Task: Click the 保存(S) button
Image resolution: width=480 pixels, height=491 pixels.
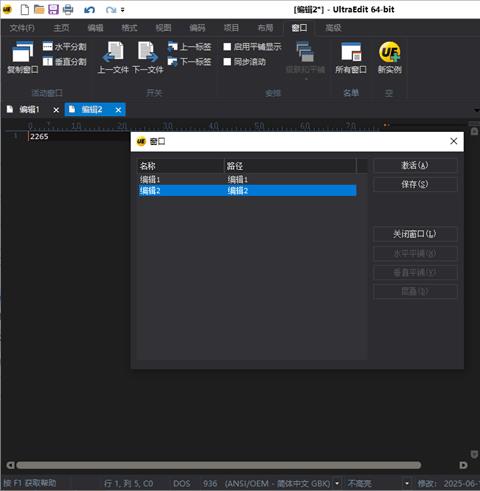Action: (x=415, y=184)
